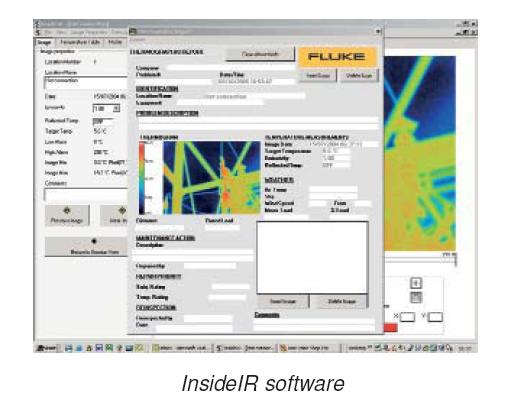Click the Fluke logo in report
The image size is (531, 417).
(338, 57)
